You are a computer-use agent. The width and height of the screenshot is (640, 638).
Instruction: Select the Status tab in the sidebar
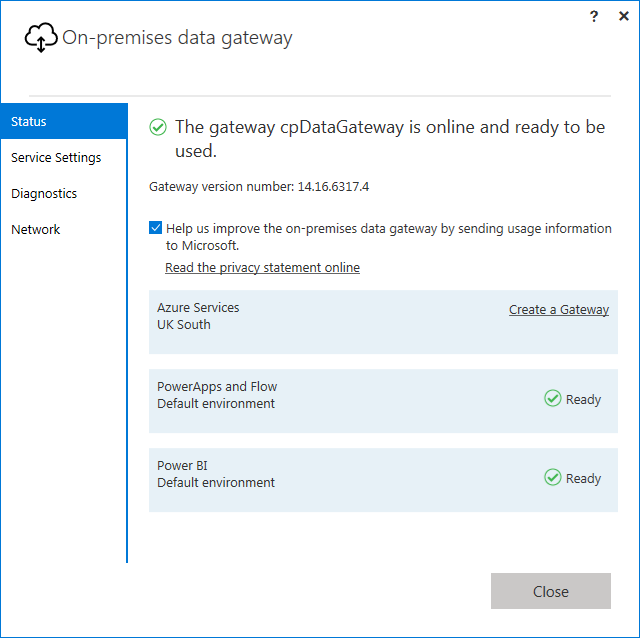pos(64,121)
